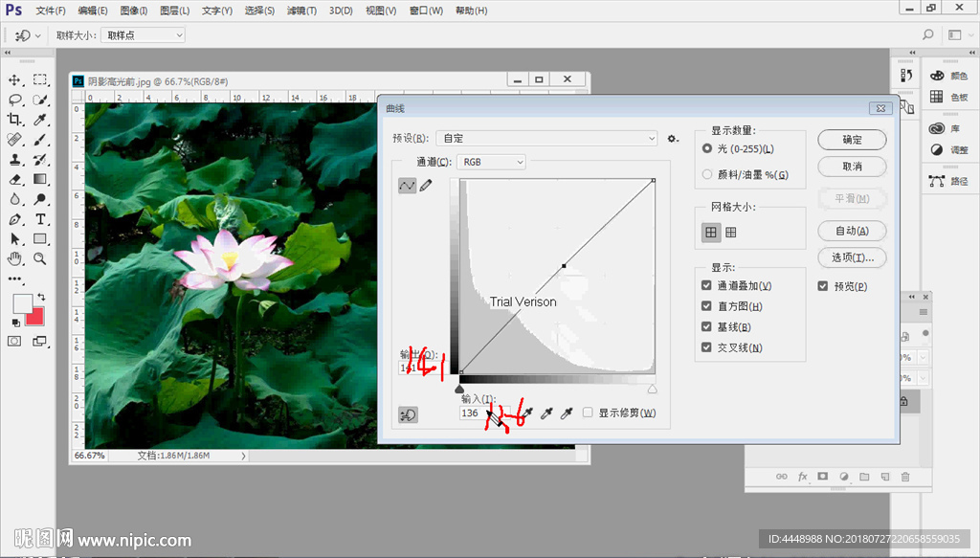This screenshot has height=558, width=980.
Task: Click the 自动(A) button
Action: click(x=852, y=231)
